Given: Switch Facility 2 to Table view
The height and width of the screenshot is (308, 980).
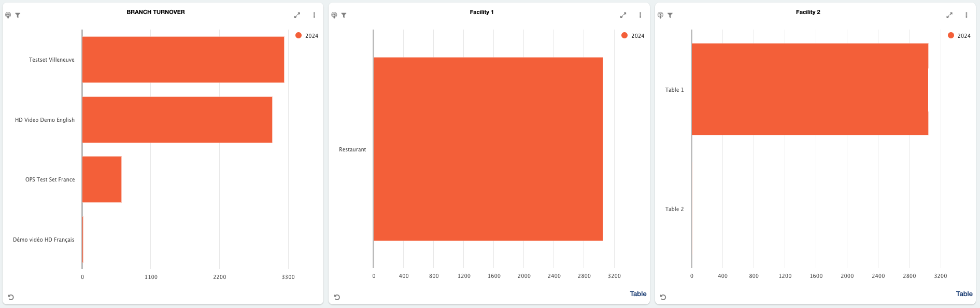Looking at the screenshot, I should tap(964, 293).
